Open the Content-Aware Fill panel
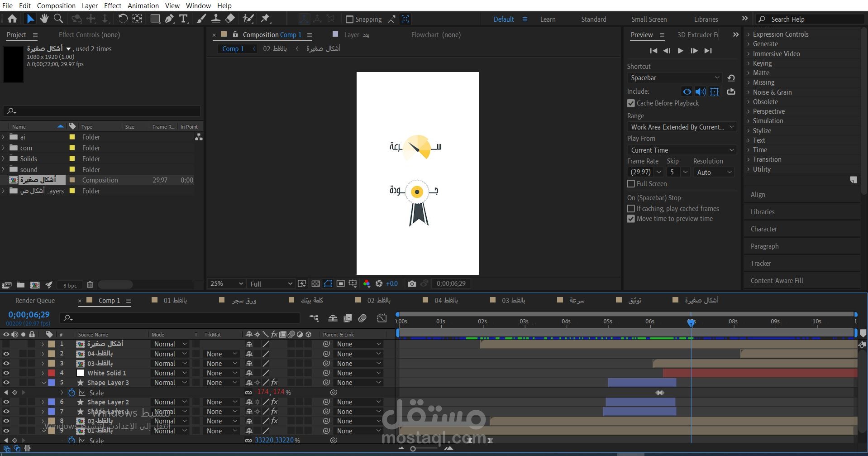 point(777,281)
